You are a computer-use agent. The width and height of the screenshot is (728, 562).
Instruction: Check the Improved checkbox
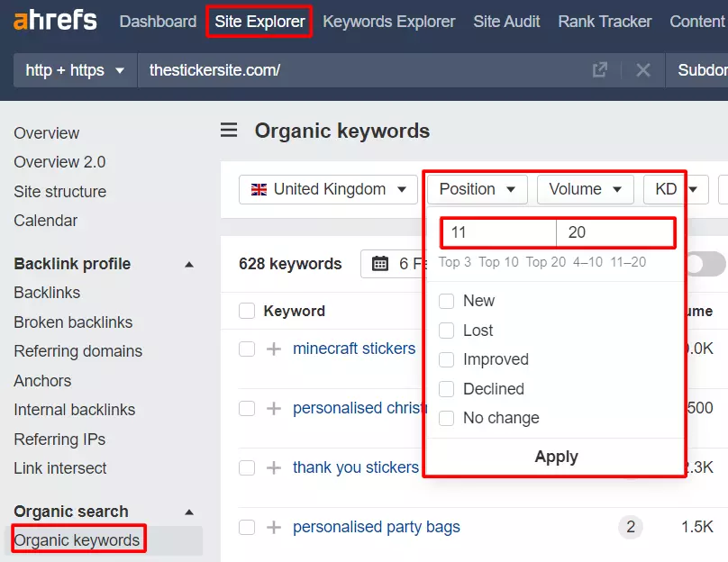[446, 359]
